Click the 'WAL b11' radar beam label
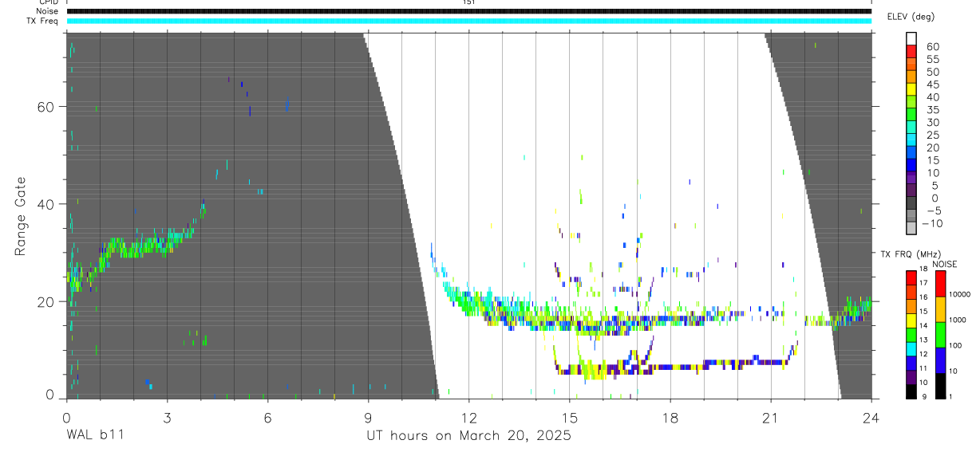Viewport: 980px width, 452px height. pyautogui.click(x=94, y=436)
